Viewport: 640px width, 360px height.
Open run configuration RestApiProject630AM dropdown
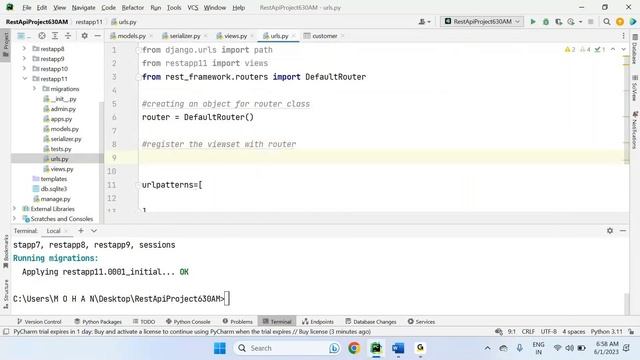[482, 21]
